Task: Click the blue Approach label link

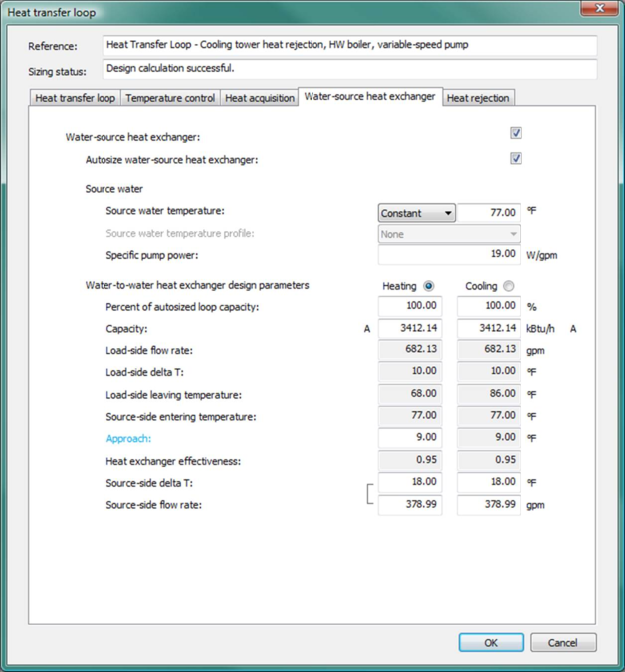Action: [128, 438]
